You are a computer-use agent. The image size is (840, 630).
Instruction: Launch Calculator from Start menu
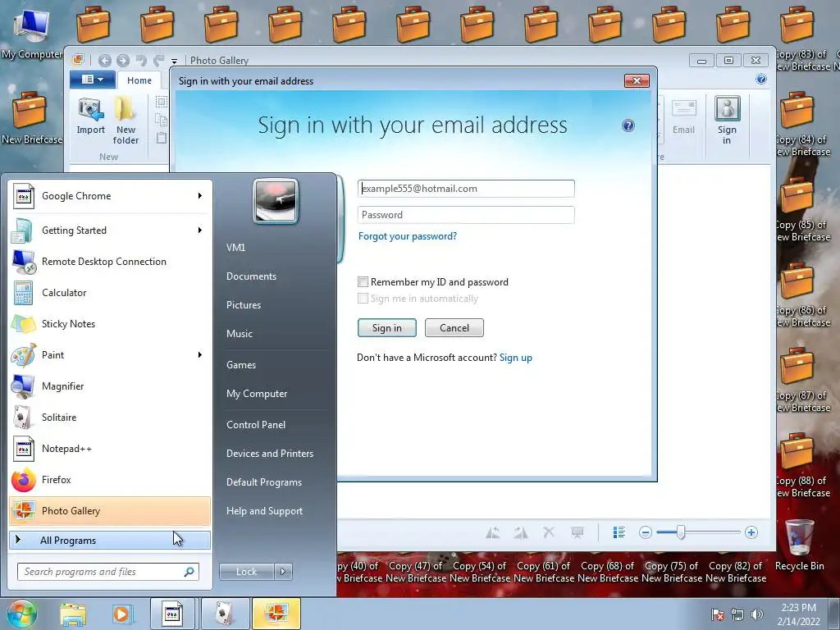110,293
